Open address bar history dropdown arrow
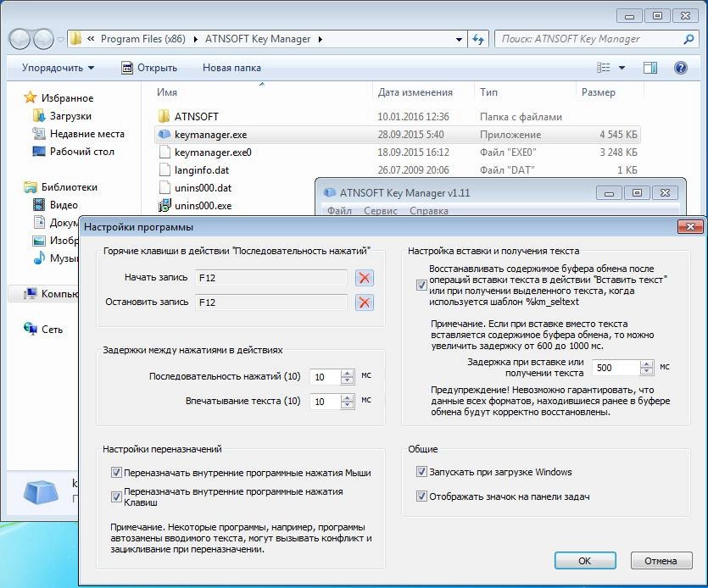This screenshot has width=708, height=588. pos(459,39)
